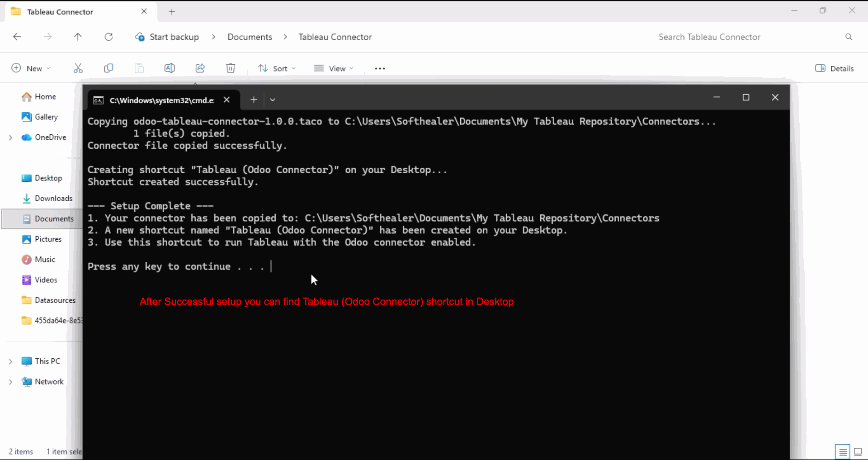Switch to details list view

(843, 451)
